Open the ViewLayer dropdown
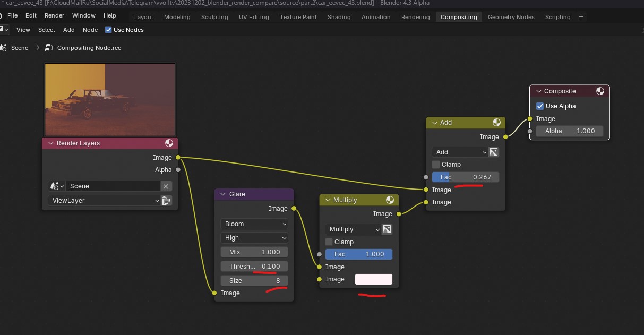 (x=104, y=201)
